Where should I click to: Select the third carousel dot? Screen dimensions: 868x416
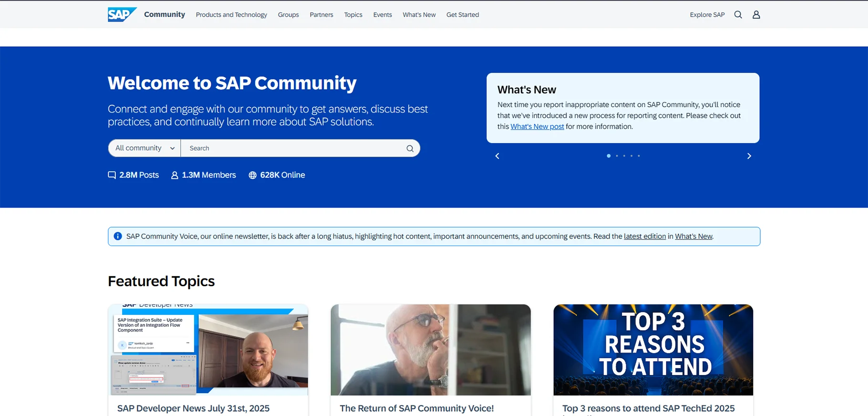[x=624, y=156]
